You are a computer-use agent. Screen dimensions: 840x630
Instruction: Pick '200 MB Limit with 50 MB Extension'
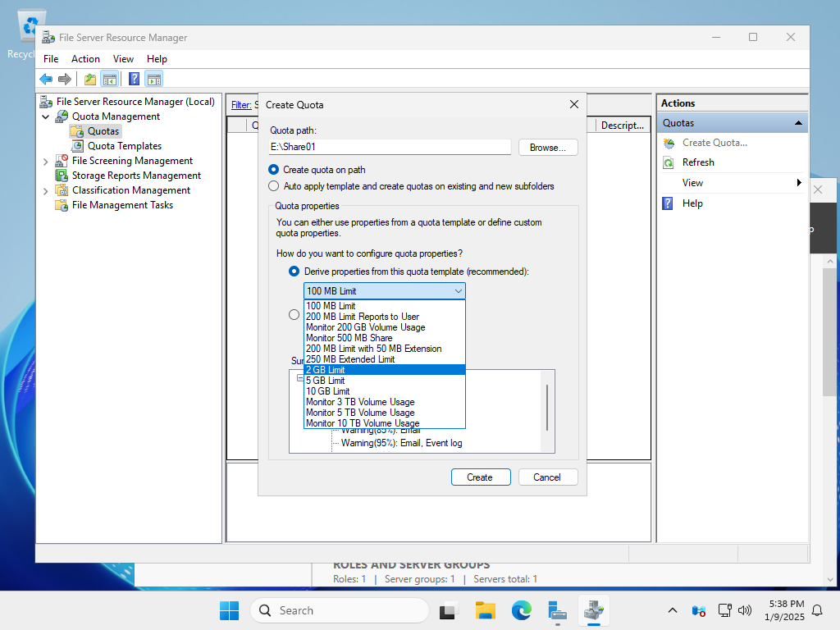point(384,349)
